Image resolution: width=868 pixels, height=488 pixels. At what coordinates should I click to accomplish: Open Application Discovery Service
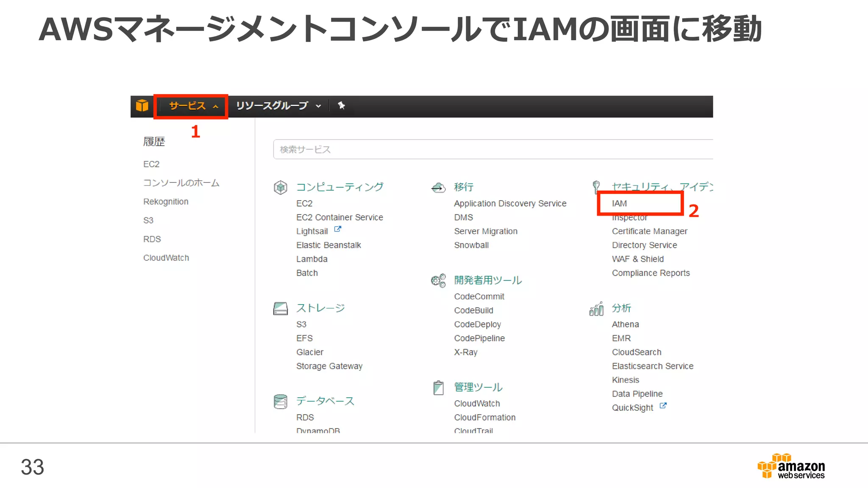510,203
